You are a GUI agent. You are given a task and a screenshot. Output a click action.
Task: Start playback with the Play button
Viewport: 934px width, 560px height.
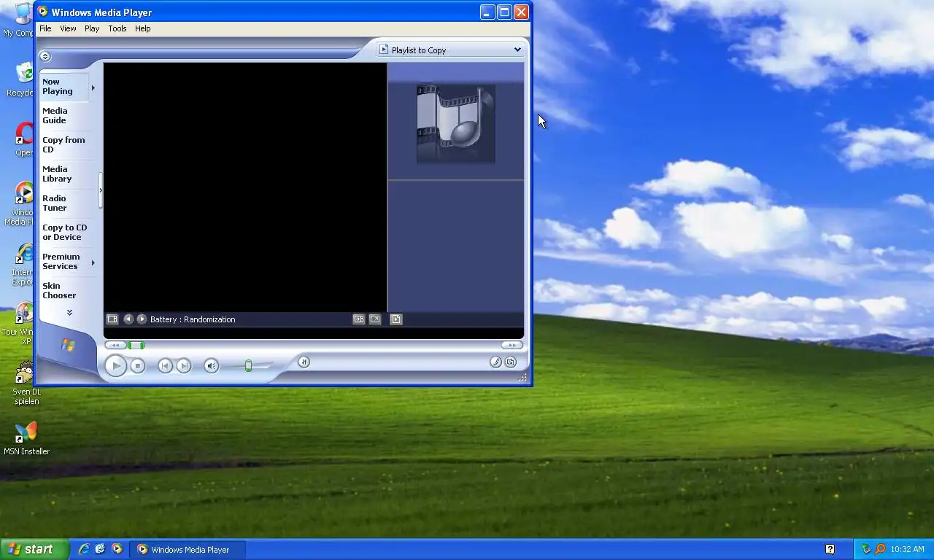115,365
